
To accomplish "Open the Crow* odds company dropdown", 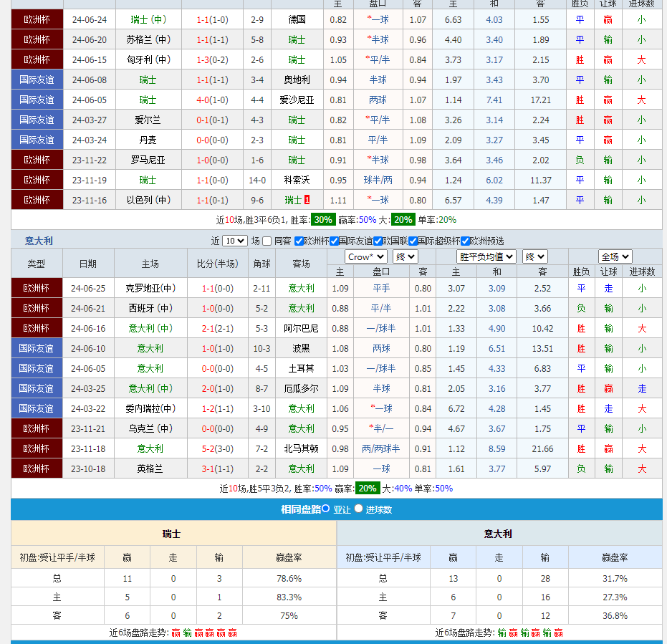I will click(x=366, y=256).
